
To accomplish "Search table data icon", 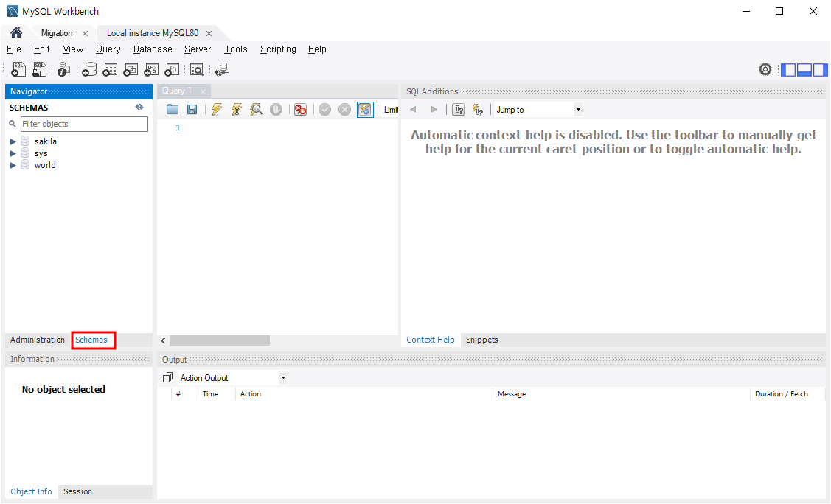I will click(x=197, y=69).
